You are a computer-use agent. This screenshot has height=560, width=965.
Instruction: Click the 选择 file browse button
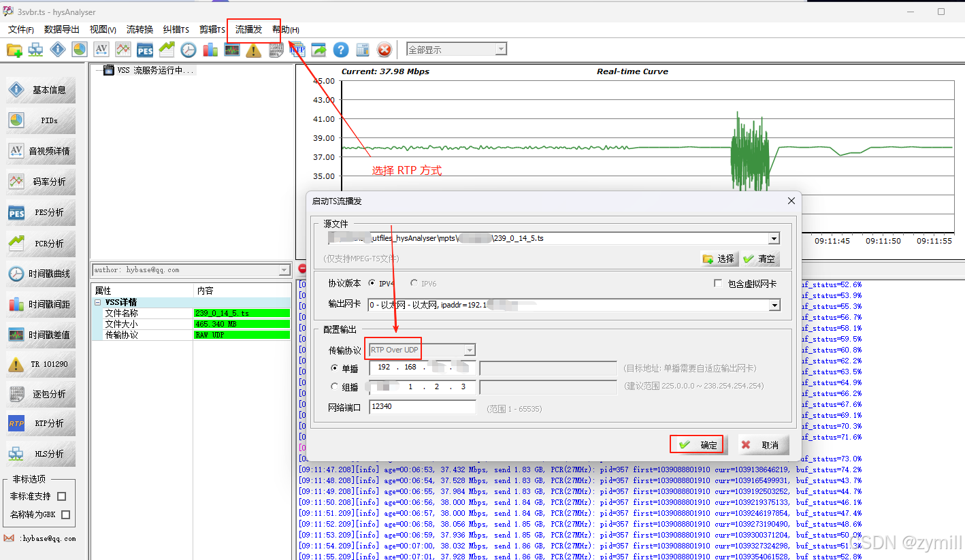pyautogui.click(x=719, y=259)
